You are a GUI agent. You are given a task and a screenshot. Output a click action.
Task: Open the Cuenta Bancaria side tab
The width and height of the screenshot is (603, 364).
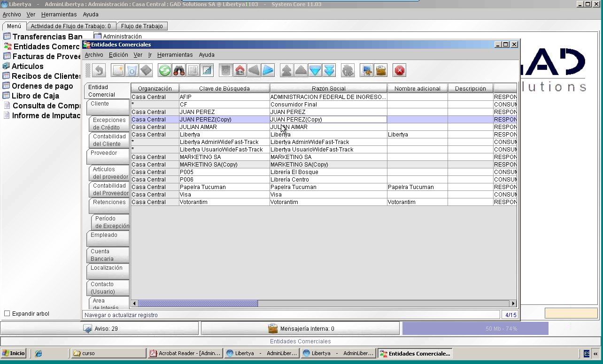pyautogui.click(x=108, y=255)
